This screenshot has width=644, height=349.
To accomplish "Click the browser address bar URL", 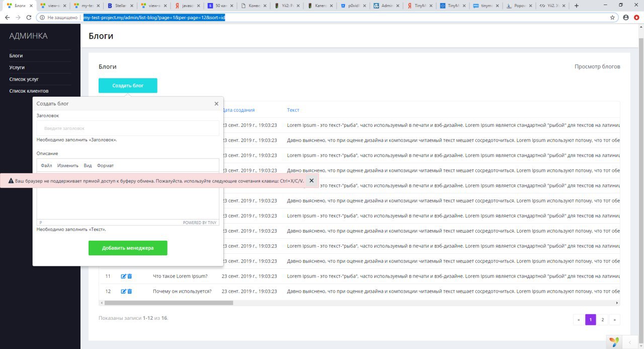I will click(x=154, y=17).
